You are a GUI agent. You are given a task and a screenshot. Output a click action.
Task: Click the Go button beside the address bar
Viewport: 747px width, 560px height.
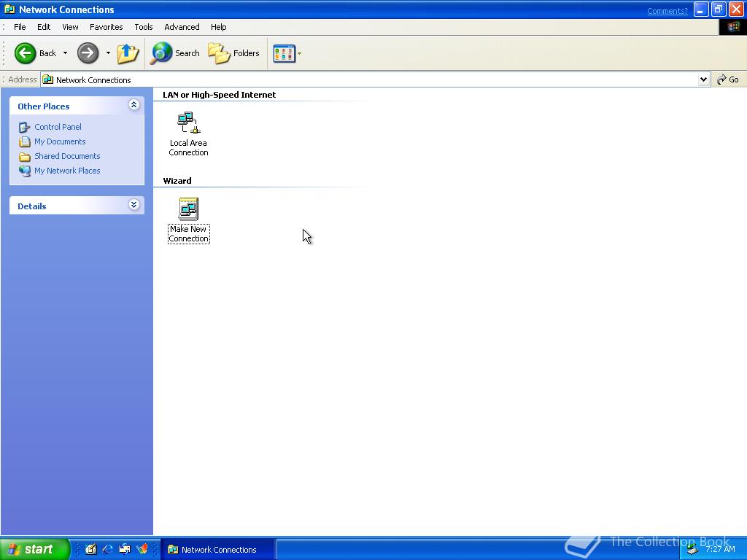tap(728, 79)
